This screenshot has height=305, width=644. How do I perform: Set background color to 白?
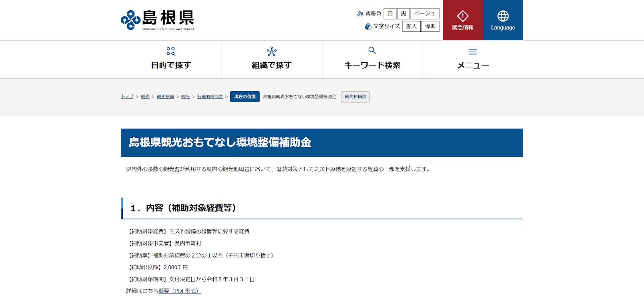point(390,14)
